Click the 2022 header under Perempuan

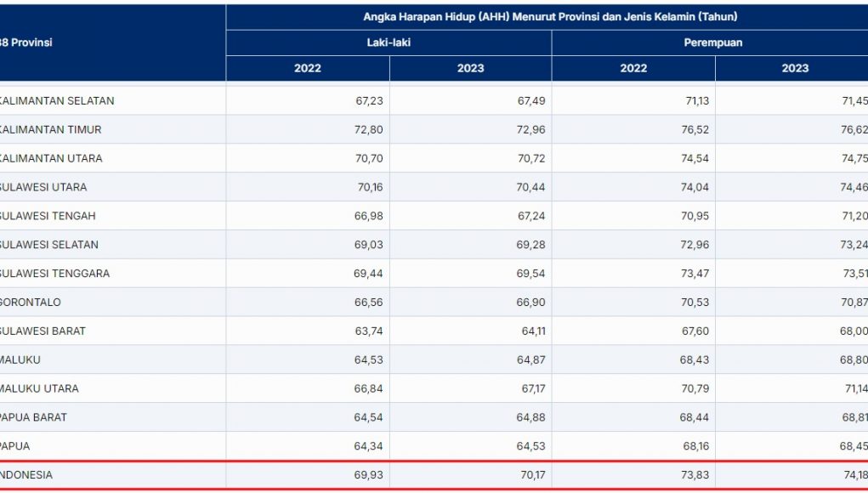633,68
